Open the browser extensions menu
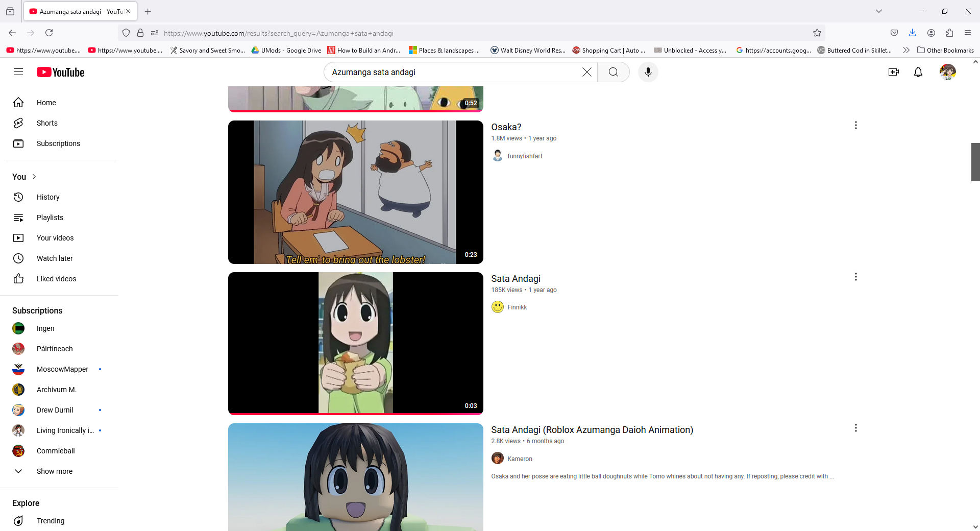980x531 pixels. [949, 33]
